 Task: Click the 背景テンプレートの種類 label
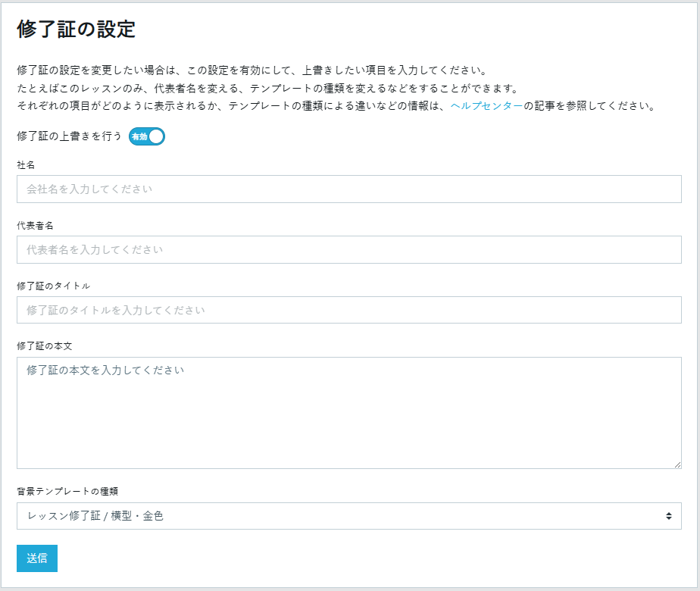[67, 492]
